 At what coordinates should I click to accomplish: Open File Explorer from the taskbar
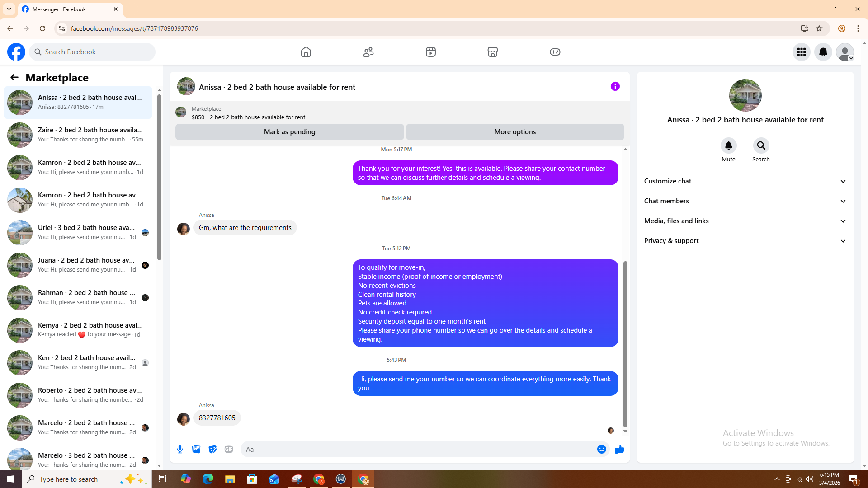coord(230,479)
